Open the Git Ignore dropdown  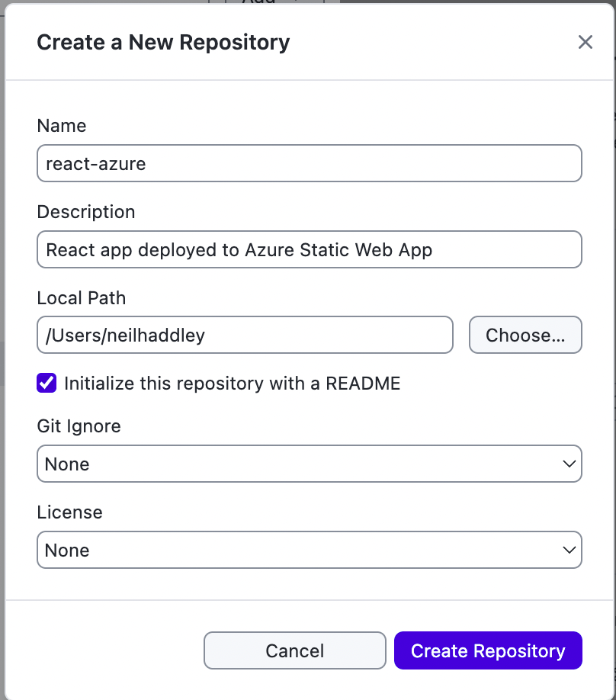pos(309,464)
